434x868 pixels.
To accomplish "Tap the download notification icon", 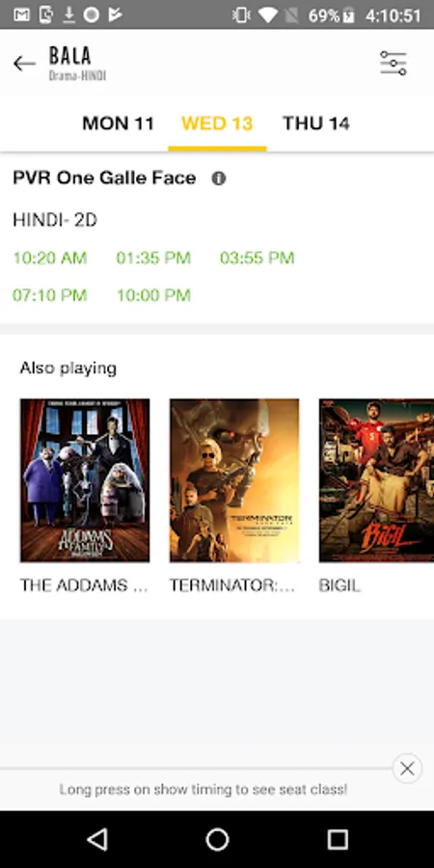I will pos(68,14).
